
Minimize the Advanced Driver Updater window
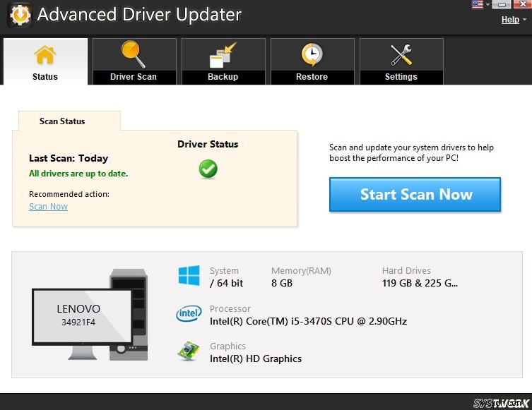coord(502,4)
